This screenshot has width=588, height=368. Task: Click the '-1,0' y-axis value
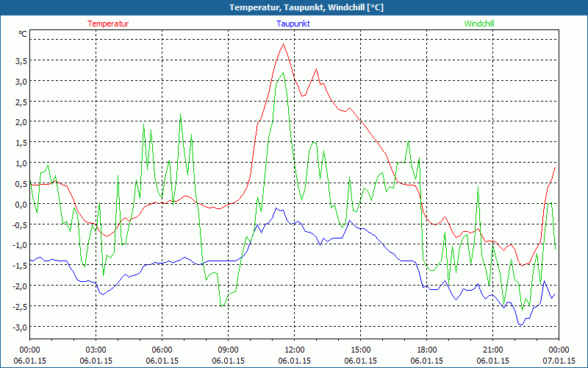click(x=20, y=245)
